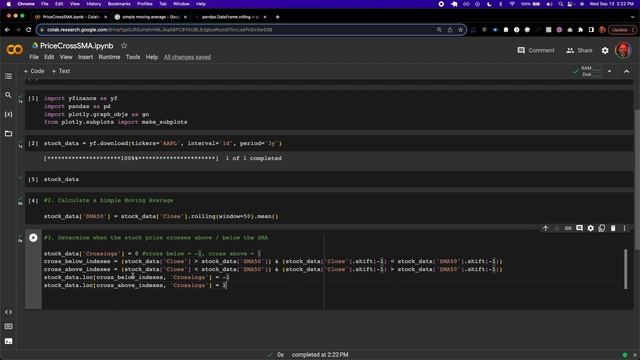The image size is (640, 360).
Task: Open the Bookmarks menu in menu bar
Action: click(119, 4)
